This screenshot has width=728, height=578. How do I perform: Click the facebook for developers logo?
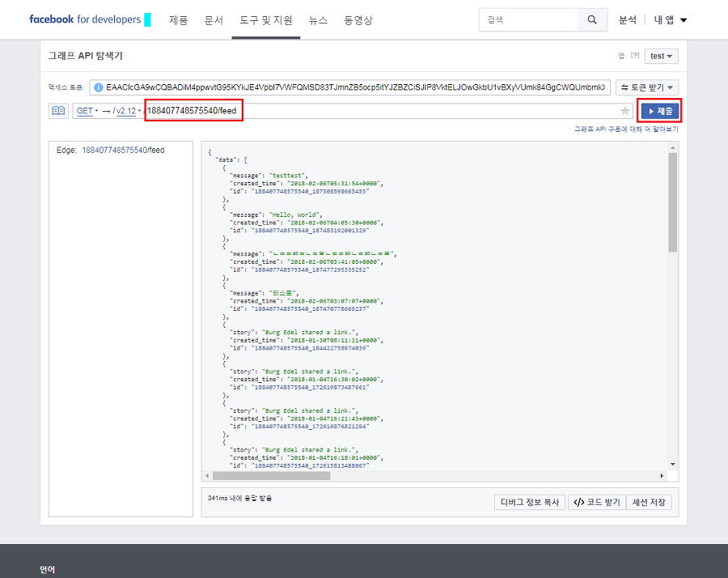click(x=85, y=19)
